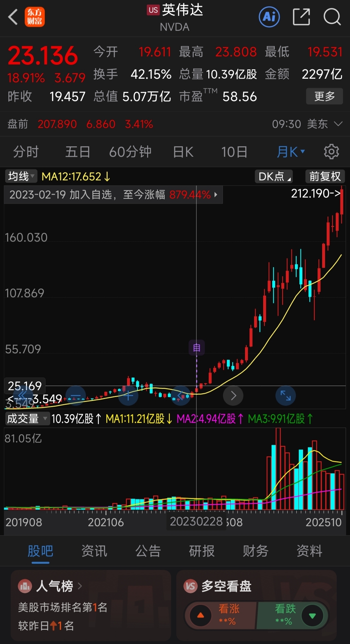Zoom out chart with minus button

[x=76, y=396]
